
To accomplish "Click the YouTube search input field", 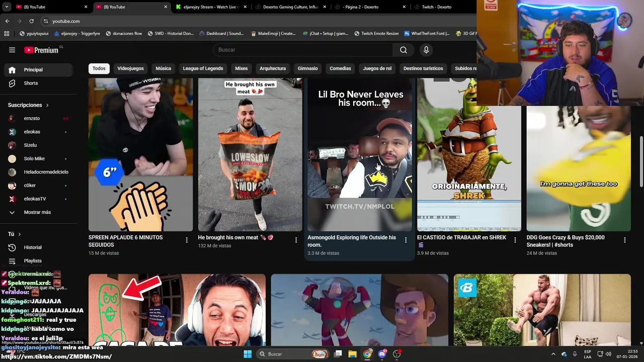I will [303, 50].
